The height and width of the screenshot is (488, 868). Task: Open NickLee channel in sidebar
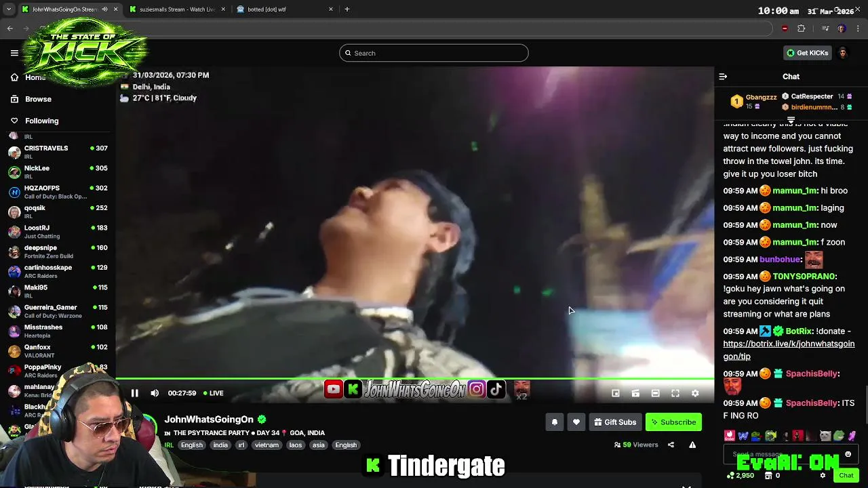coord(58,172)
